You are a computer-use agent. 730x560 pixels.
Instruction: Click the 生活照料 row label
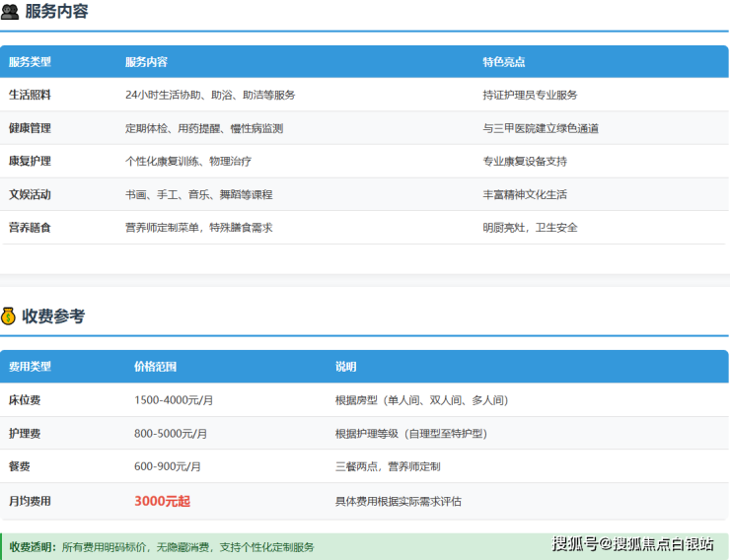point(30,96)
